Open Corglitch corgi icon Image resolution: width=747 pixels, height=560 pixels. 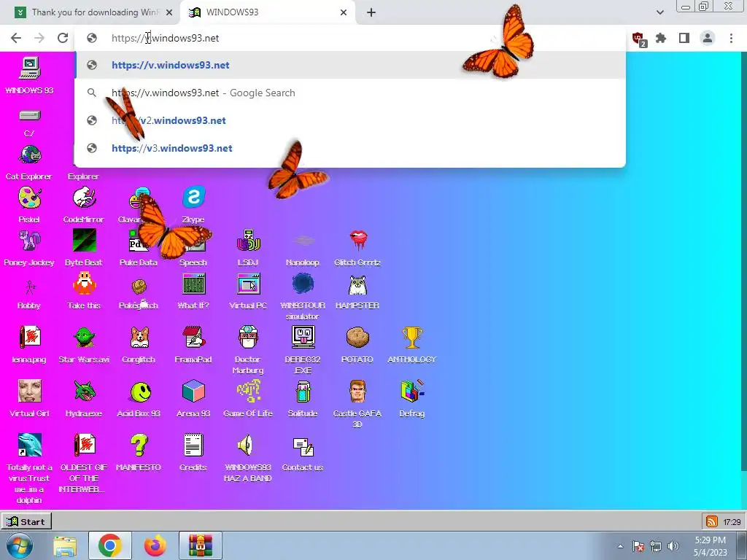point(139,338)
